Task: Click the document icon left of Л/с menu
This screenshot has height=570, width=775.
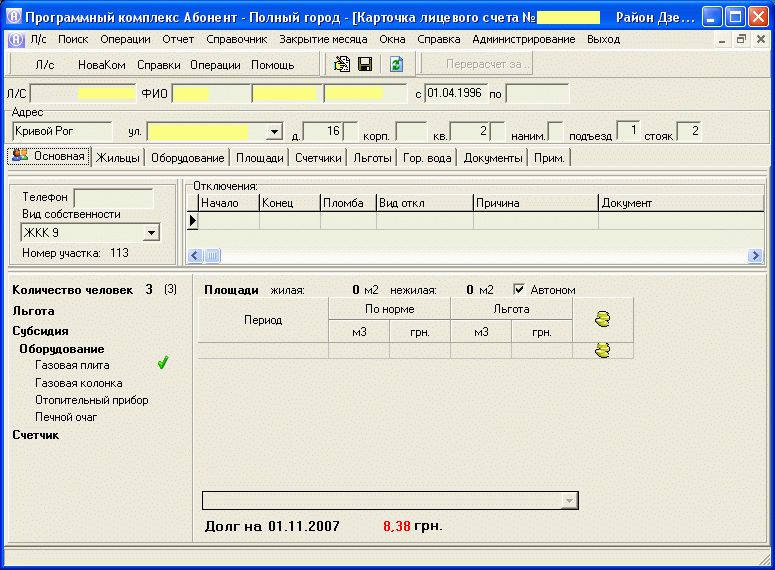Action: [16, 40]
